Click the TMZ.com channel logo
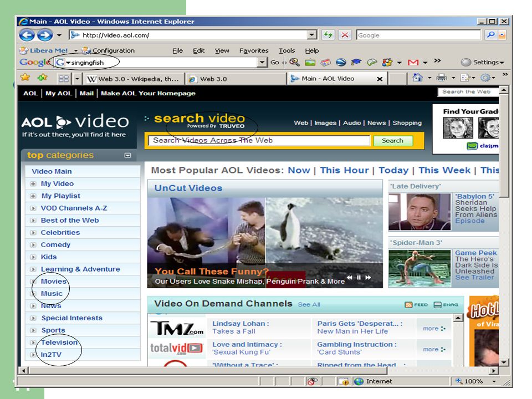Screen dimensions: 532x399 point(177,329)
